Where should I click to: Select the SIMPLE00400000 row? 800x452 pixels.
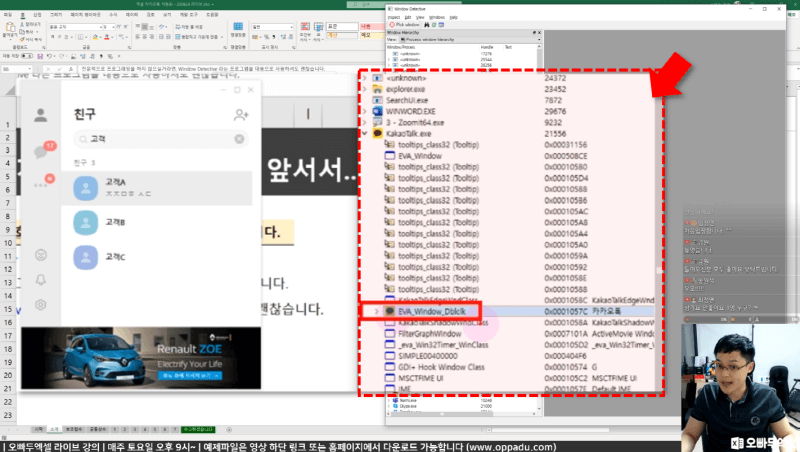508,356
